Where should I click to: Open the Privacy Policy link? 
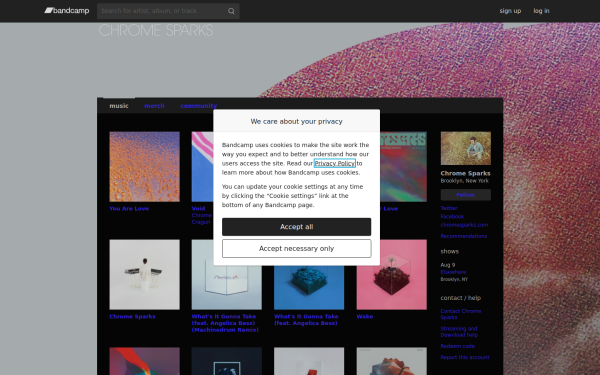click(x=334, y=163)
